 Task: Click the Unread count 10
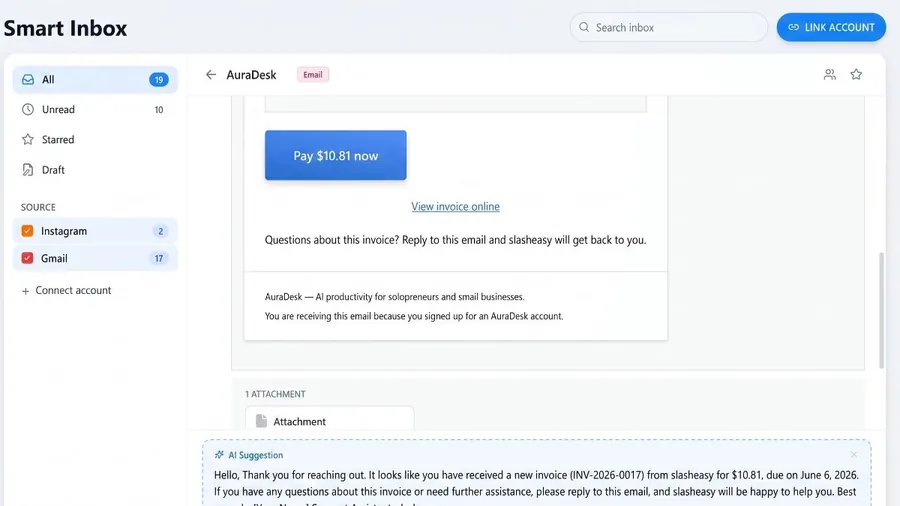[x=159, y=110]
